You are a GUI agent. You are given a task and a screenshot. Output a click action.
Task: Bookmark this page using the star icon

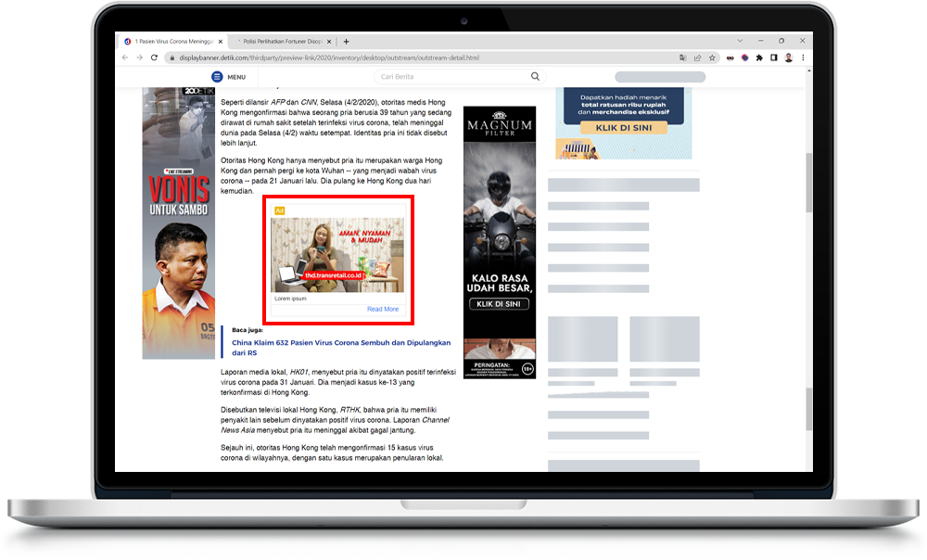click(x=712, y=57)
